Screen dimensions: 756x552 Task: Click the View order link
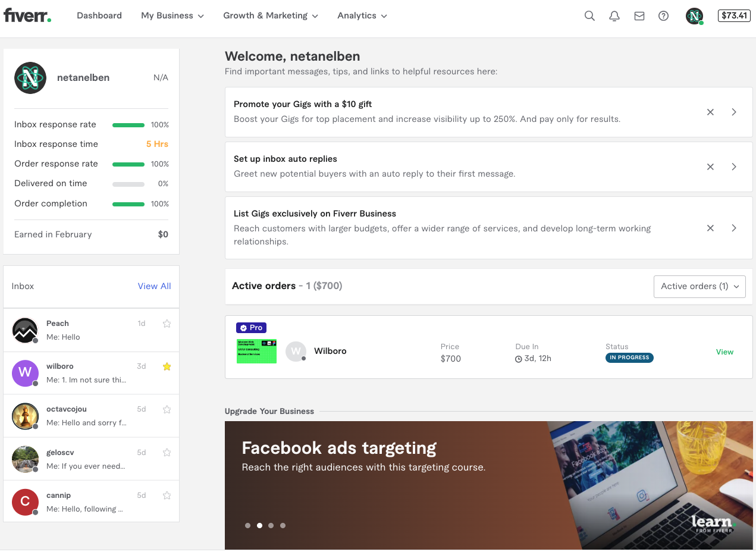pyautogui.click(x=724, y=352)
